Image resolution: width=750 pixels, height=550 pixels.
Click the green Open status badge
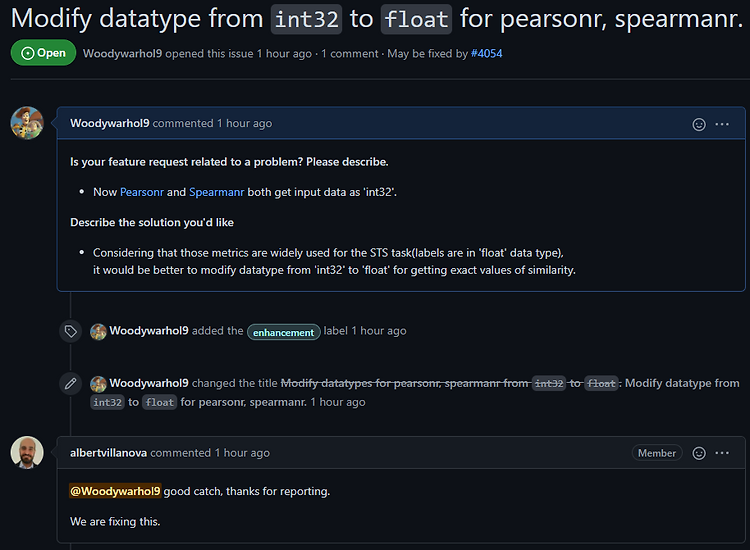tap(44, 53)
